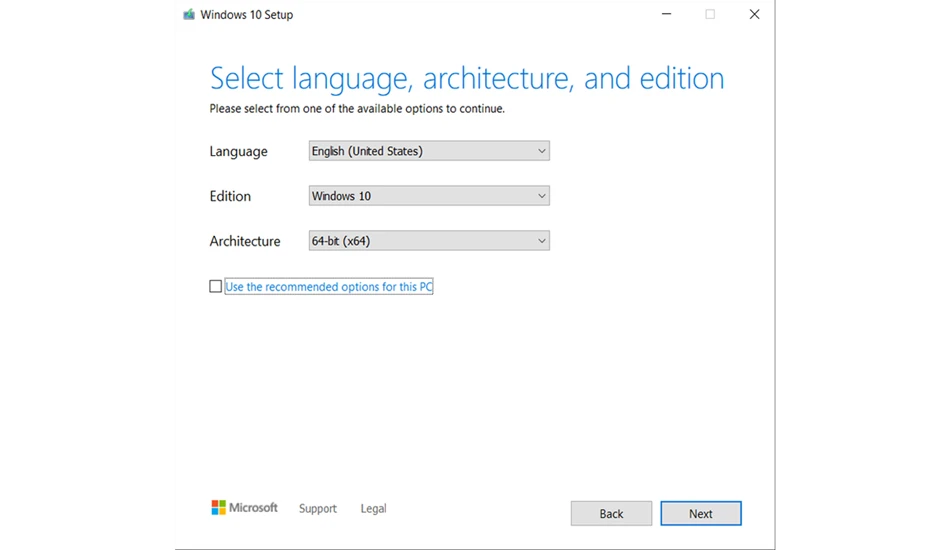The image size is (950, 550).
Task: Open the Edition dropdown showing Windows 10
Action: point(429,196)
